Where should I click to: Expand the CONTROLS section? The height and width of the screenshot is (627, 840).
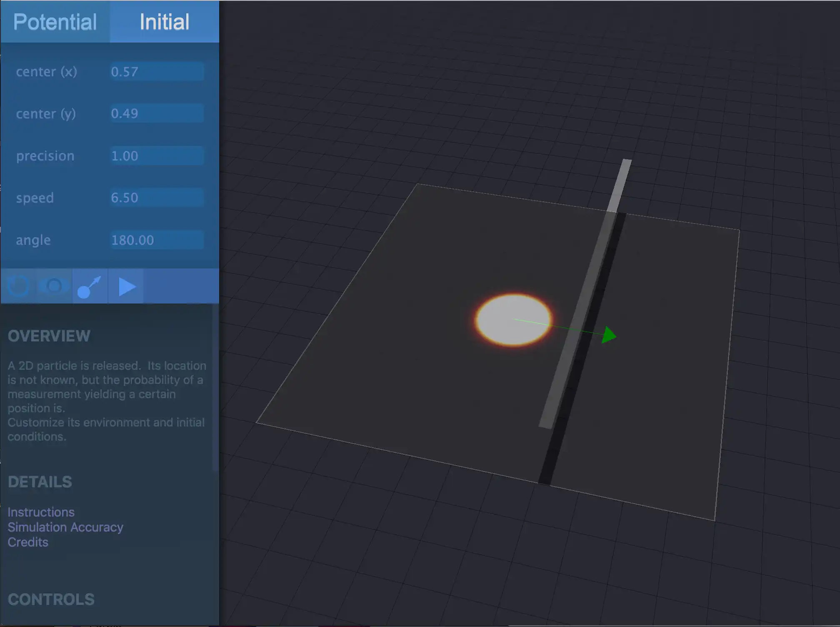(x=51, y=598)
